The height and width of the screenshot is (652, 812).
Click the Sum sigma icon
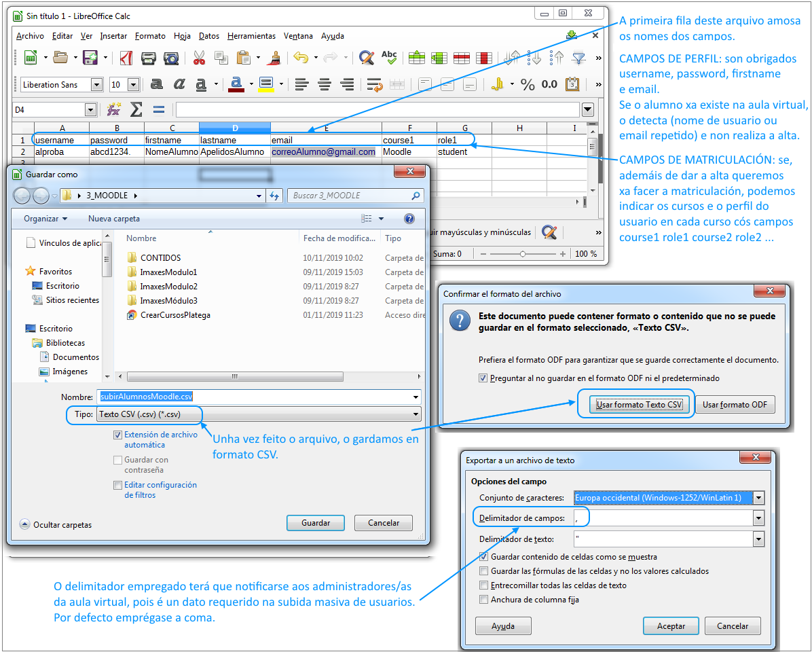click(136, 109)
